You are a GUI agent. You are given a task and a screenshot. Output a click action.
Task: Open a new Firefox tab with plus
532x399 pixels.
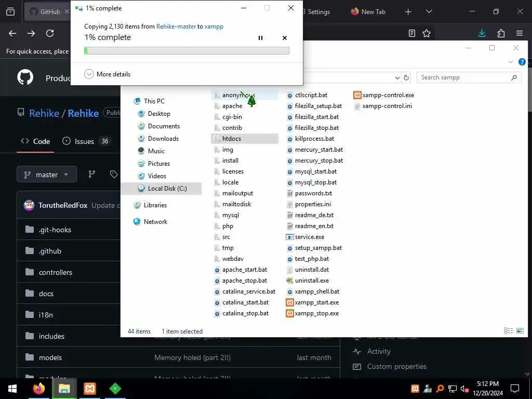[x=408, y=12]
